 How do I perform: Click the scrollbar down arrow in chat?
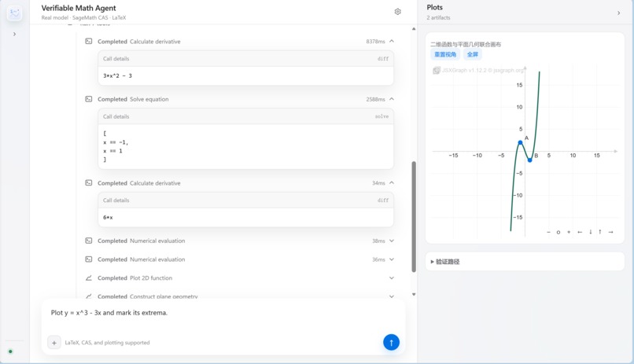tap(413, 294)
